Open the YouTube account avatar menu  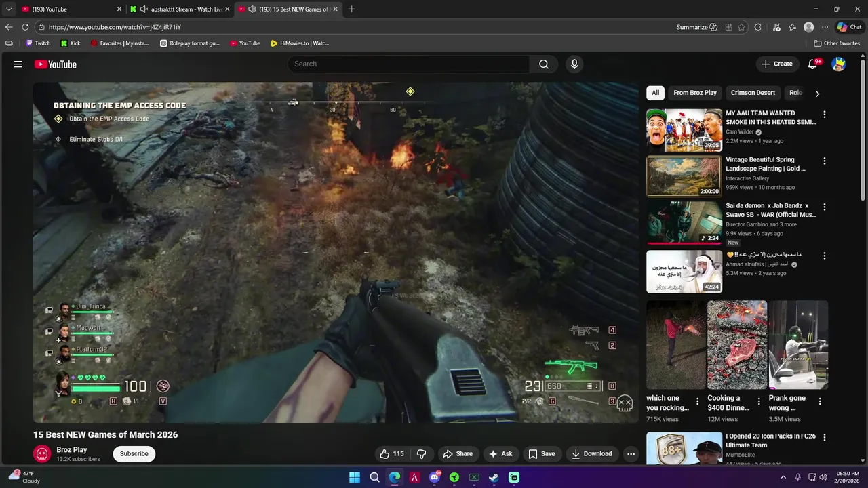(839, 64)
